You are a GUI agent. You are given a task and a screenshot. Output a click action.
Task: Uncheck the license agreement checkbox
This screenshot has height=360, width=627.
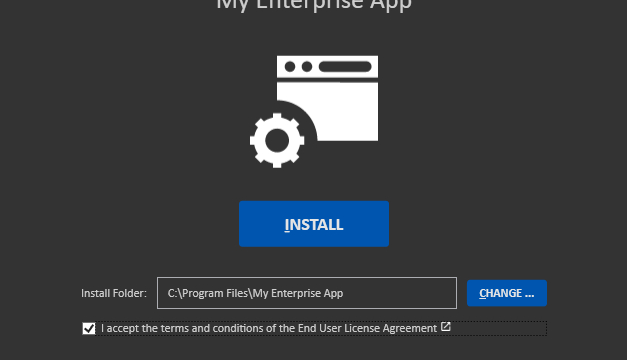coord(89,329)
